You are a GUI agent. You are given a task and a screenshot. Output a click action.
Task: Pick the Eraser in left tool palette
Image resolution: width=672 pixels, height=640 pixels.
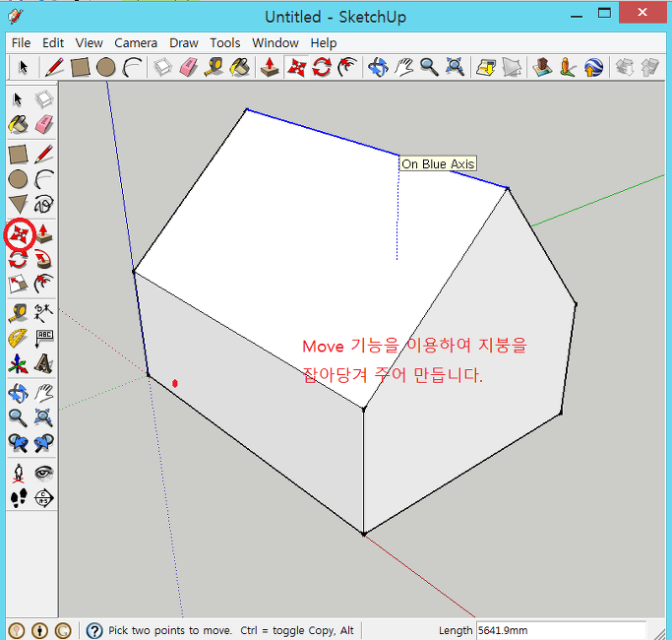43,125
